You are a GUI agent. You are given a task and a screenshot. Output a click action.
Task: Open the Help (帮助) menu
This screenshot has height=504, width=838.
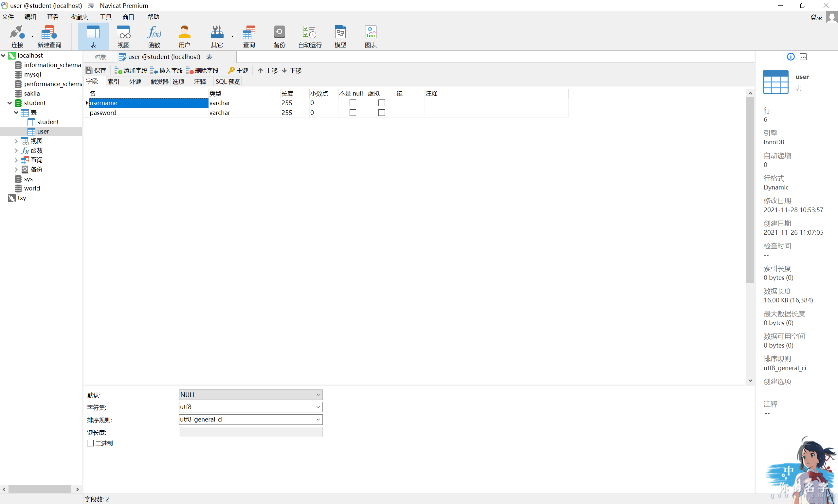(153, 17)
